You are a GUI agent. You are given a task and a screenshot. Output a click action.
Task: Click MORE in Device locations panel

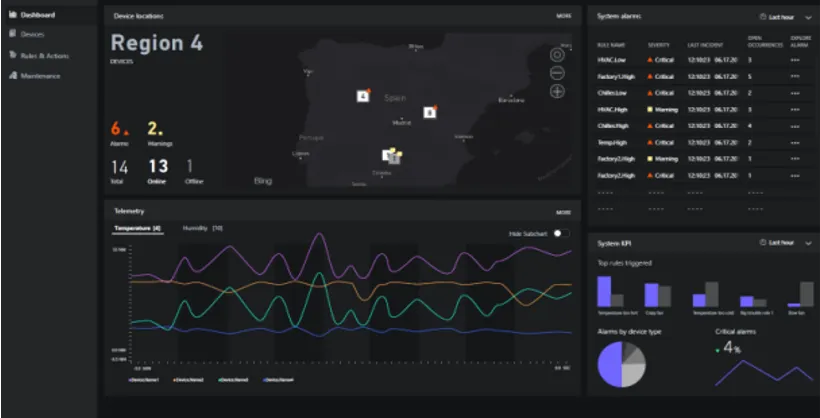(564, 16)
